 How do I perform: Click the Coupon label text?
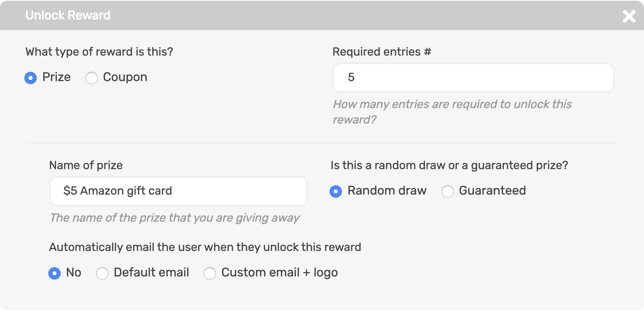[x=124, y=77]
